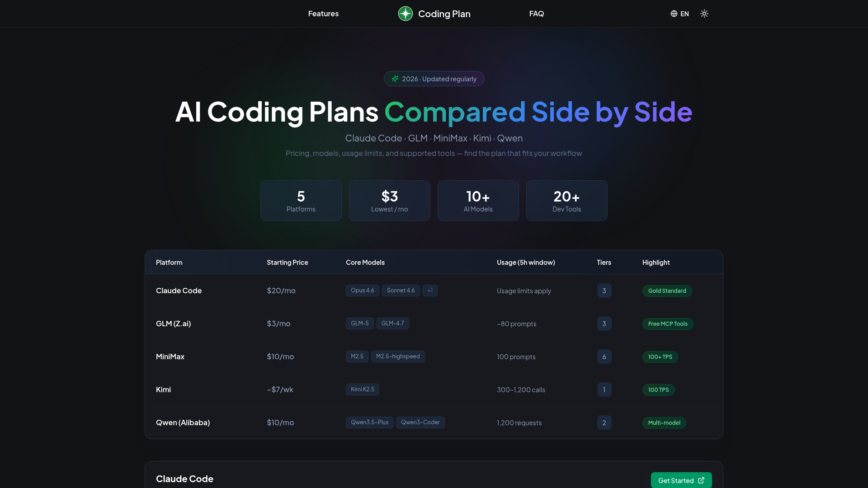Click the $3 Lowest / mo stat card
Screen dimensions: 868x488
click(389, 201)
